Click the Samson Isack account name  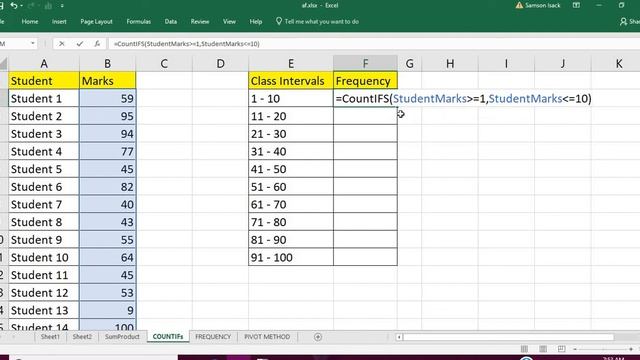tap(542, 5)
